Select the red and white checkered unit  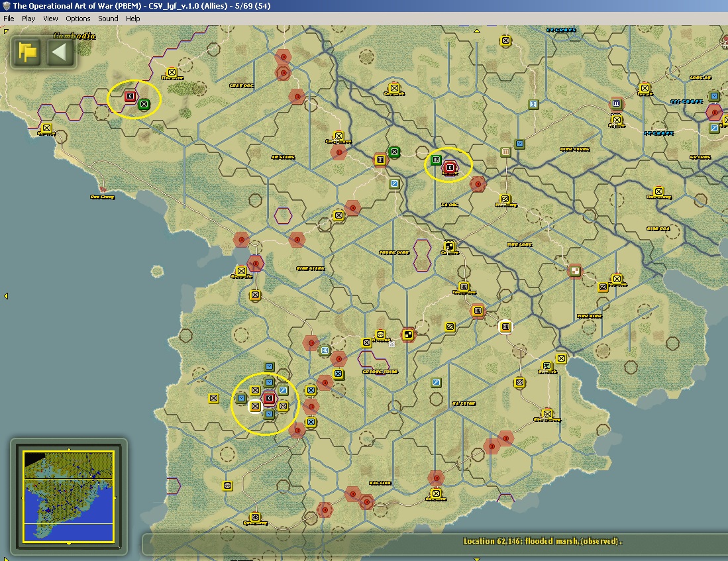point(575,271)
